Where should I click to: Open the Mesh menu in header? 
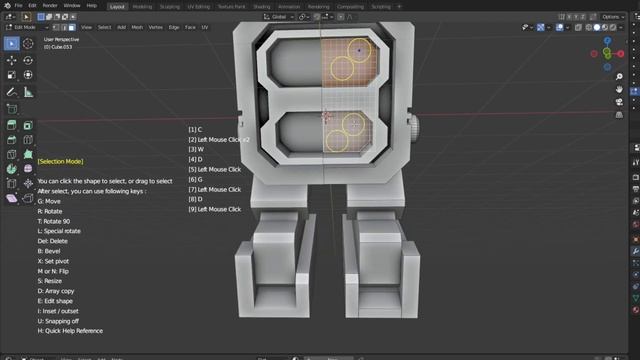click(x=137, y=27)
